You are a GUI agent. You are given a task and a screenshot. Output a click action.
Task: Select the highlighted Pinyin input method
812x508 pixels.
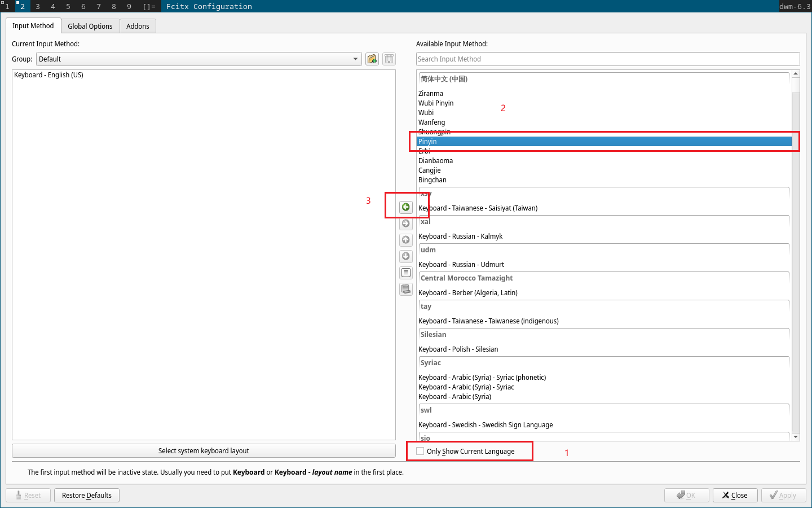pos(604,142)
